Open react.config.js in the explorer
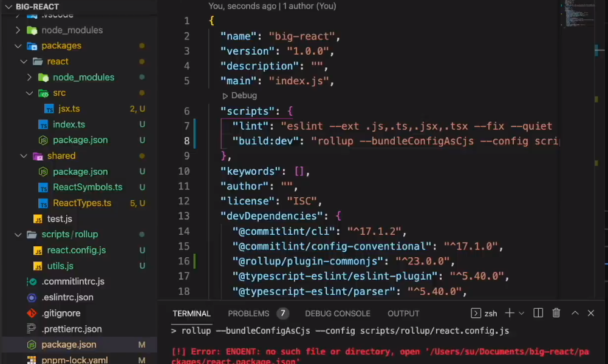The image size is (608, 364). [77, 250]
